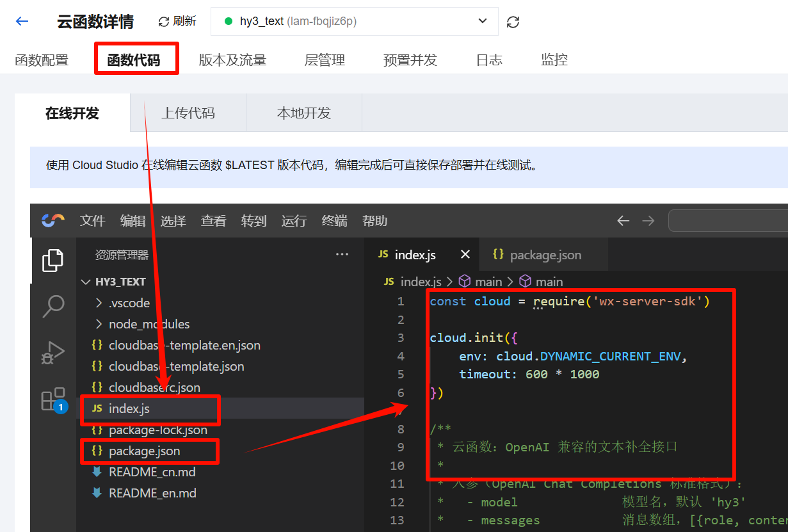The width and height of the screenshot is (788, 532).
Task: Open Extensions view with badge
Action: [53, 399]
